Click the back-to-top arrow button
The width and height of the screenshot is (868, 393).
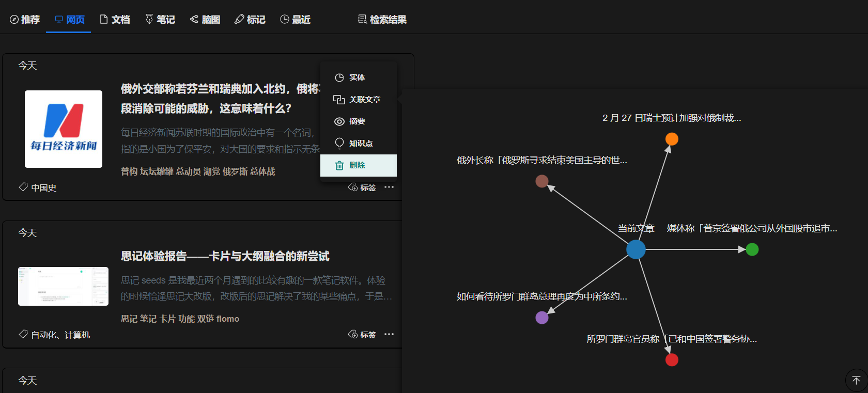click(x=856, y=381)
